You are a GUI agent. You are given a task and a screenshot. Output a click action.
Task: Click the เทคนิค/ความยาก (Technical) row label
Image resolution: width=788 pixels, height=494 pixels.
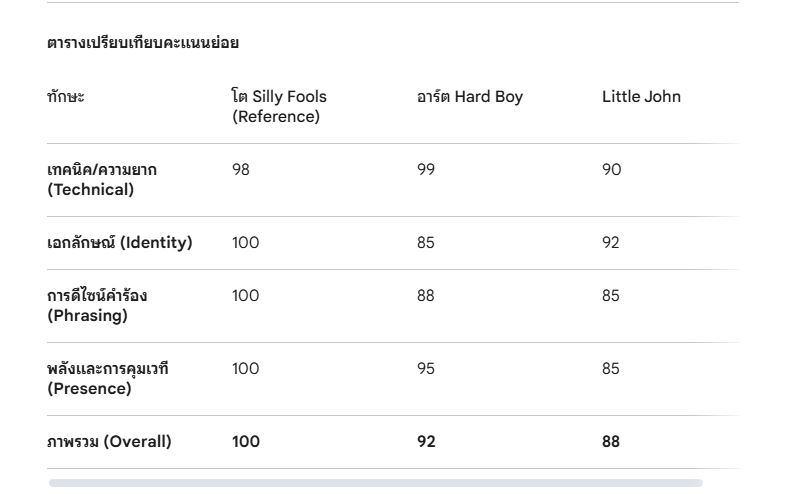click(x=102, y=180)
